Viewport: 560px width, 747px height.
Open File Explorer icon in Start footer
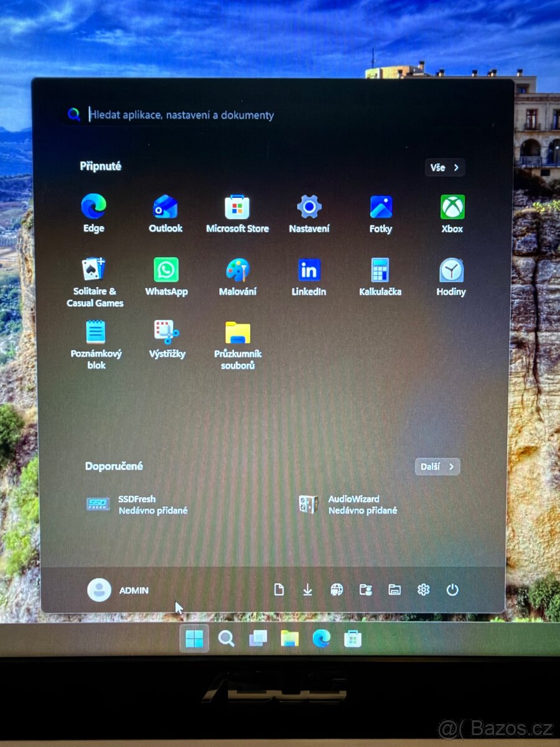click(x=394, y=590)
